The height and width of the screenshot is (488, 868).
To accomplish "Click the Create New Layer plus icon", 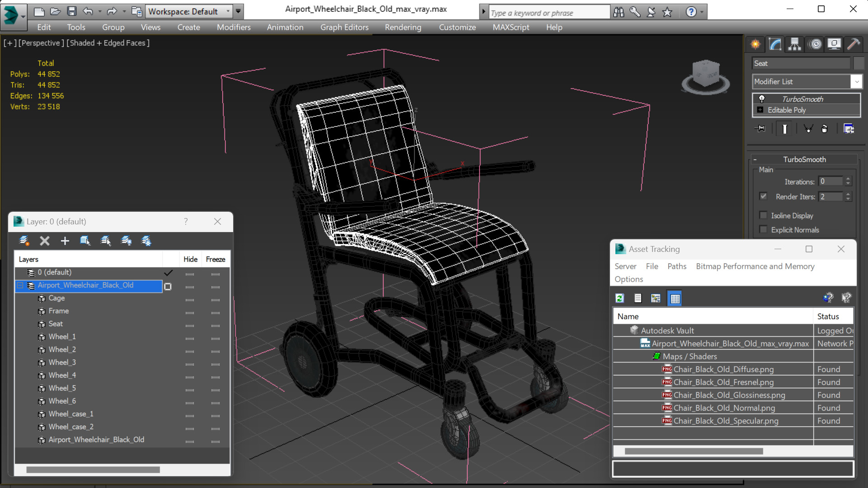I will pyautogui.click(x=65, y=241).
